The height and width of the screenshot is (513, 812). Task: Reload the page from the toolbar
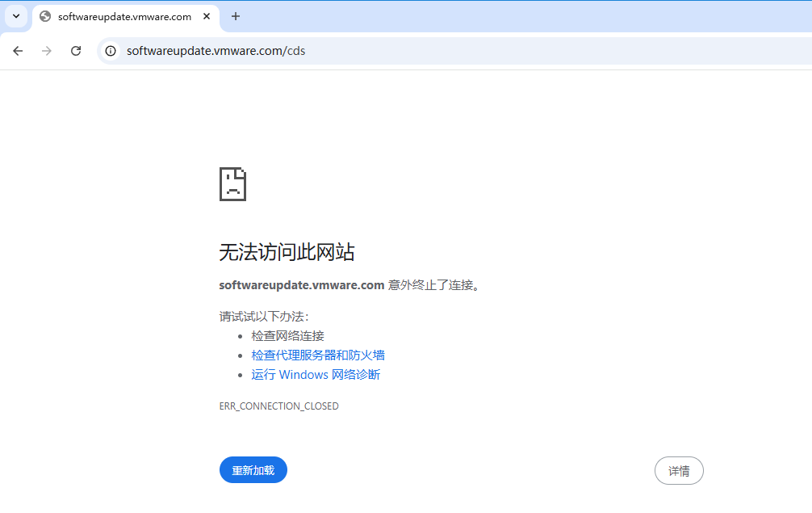pyautogui.click(x=76, y=51)
